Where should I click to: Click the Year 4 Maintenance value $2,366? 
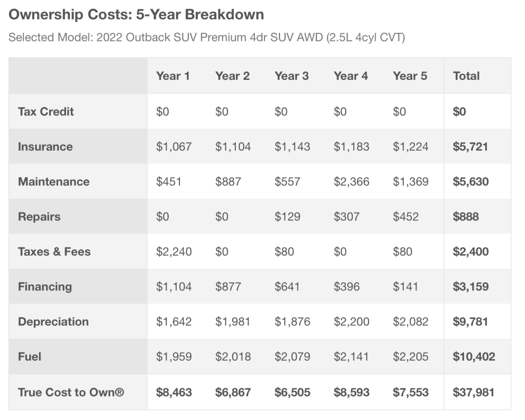tap(351, 182)
